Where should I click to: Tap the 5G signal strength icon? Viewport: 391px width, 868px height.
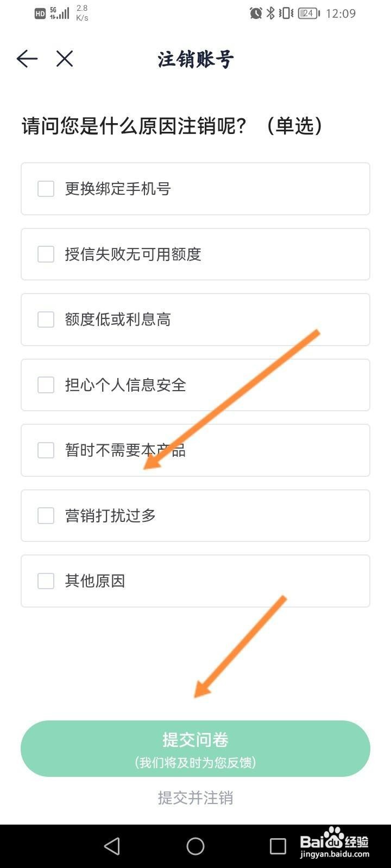pyautogui.click(x=60, y=13)
